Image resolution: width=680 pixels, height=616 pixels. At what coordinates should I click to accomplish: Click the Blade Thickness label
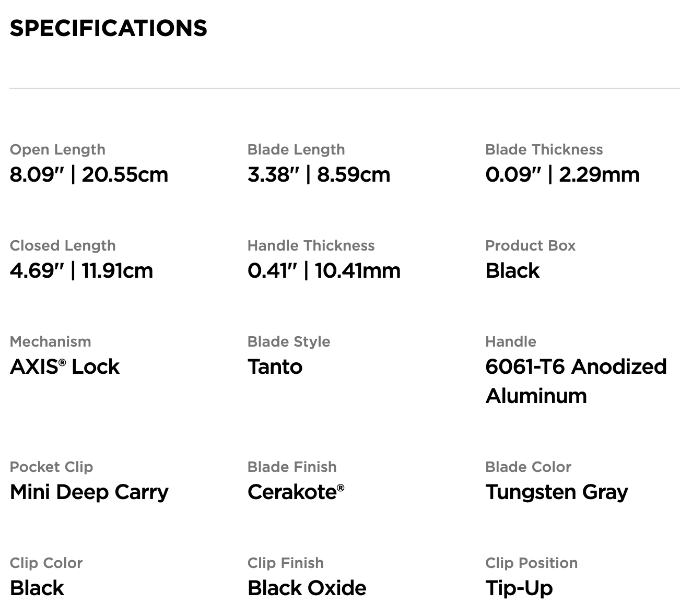coord(544,149)
